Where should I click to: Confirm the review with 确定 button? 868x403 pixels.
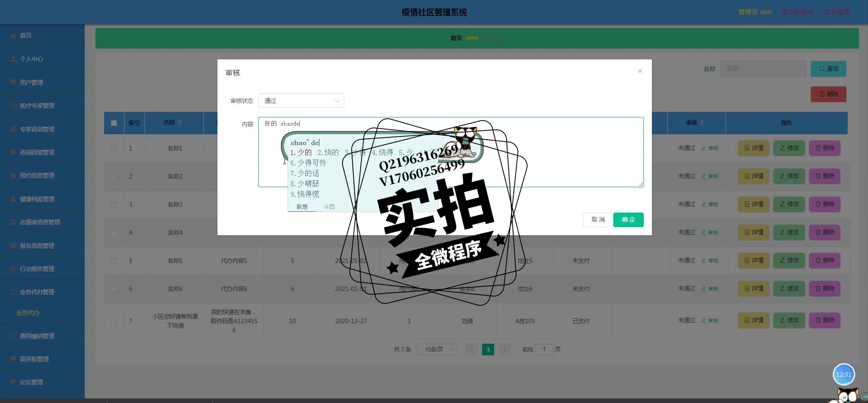[x=628, y=219]
